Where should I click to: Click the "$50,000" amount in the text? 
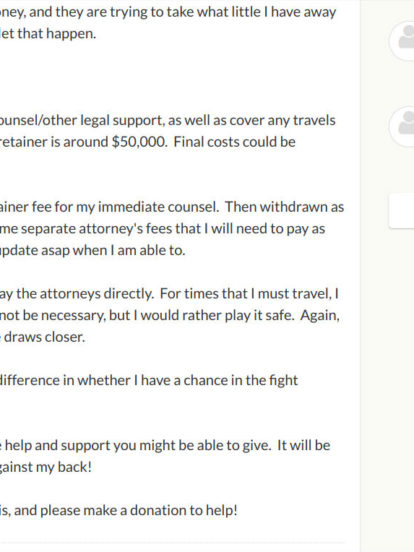point(139,142)
